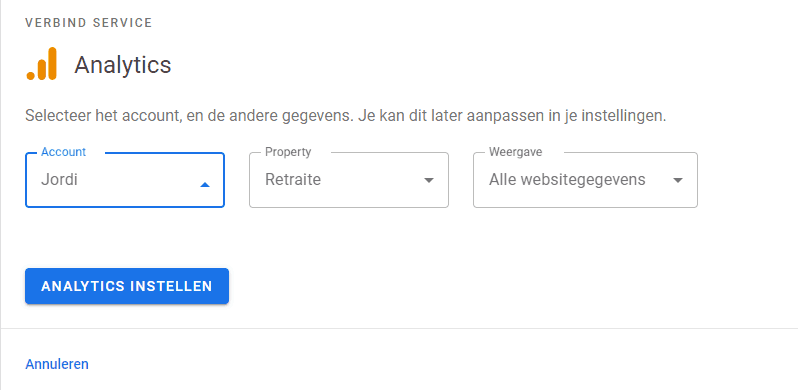Click the Annuleren link

57,364
